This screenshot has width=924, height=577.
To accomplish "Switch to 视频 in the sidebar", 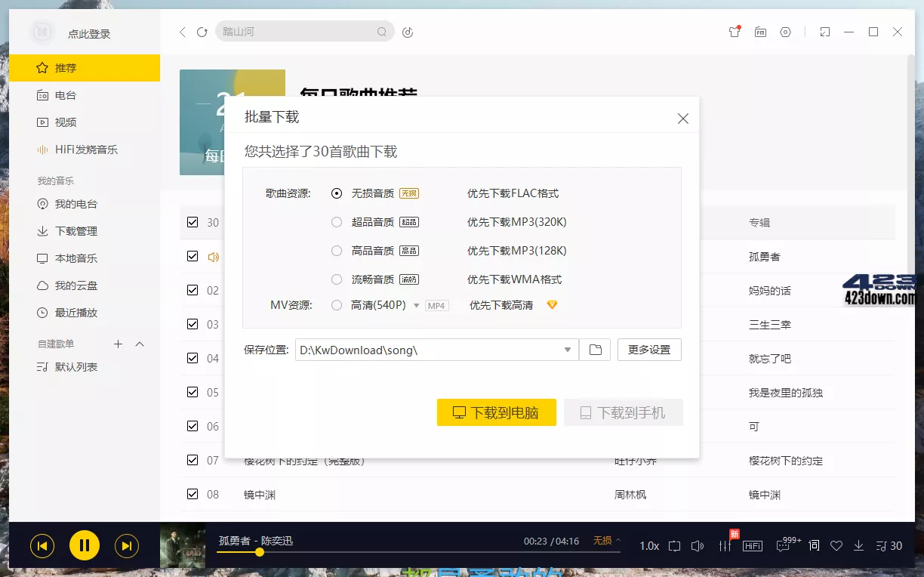I will click(x=63, y=122).
